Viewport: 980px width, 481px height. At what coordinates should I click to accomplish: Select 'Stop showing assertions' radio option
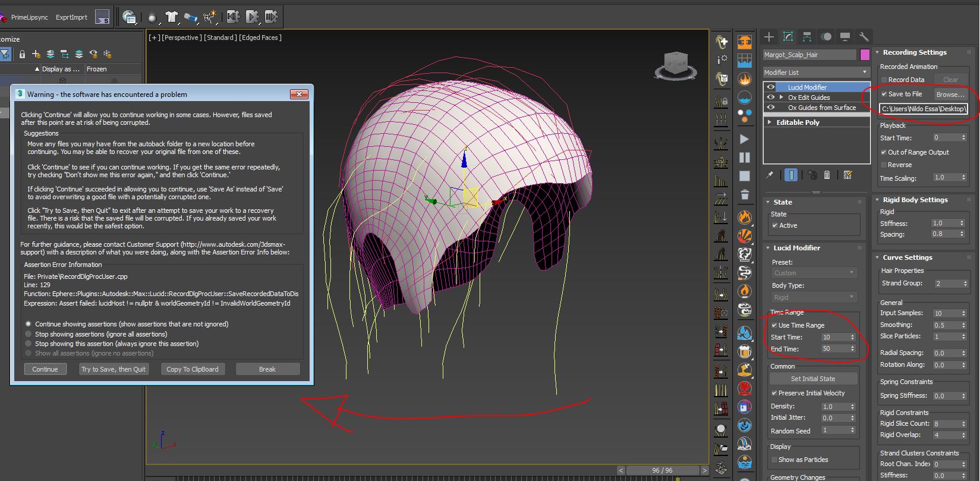click(28, 334)
